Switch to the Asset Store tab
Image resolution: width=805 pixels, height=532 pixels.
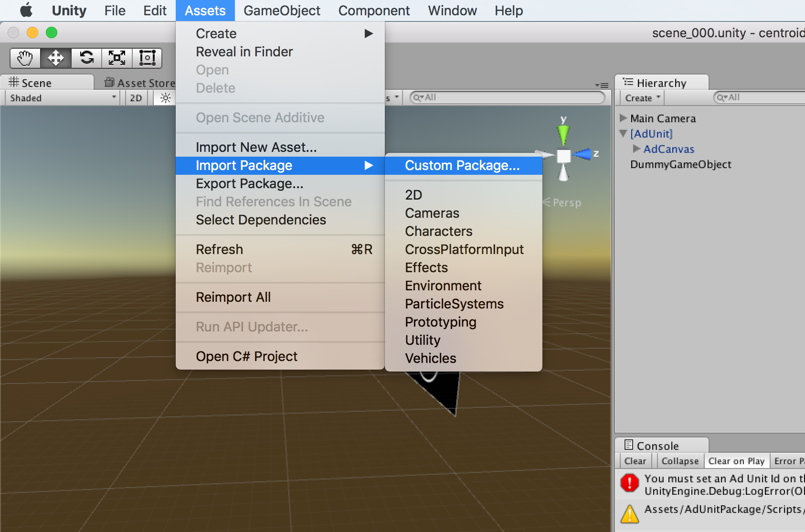(x=139, y=83)
